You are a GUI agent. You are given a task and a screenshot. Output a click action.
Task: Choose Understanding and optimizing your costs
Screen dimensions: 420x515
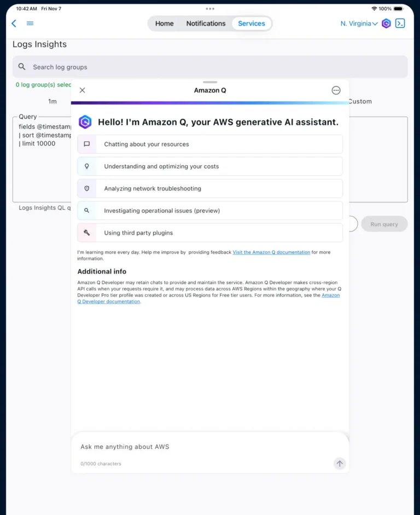click(210, 166)
